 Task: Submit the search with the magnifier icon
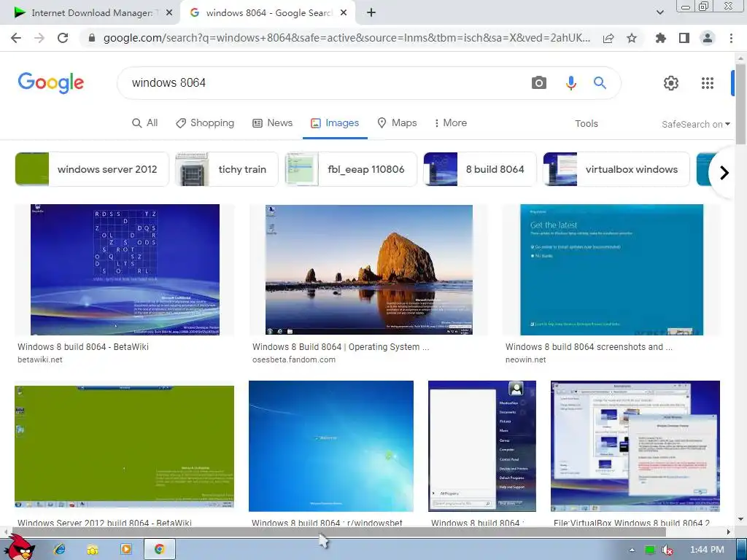[600, 83]
